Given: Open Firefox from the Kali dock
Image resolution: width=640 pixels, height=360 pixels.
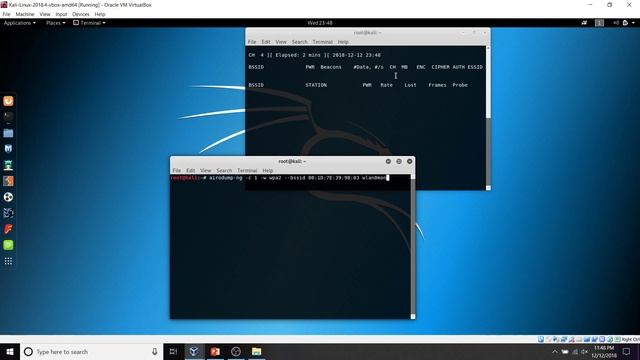Looking at the screenshot, I should click(8, 101).
